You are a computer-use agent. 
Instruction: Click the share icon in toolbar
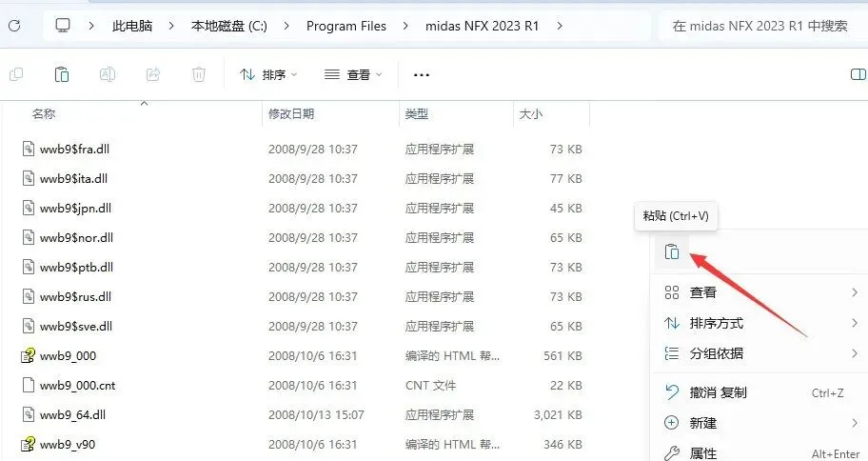153,74
